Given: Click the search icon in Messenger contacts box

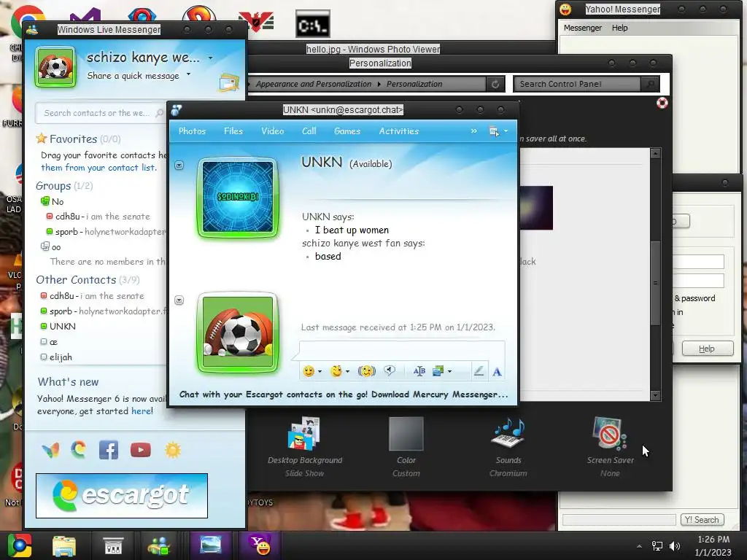Looking at the screenshot, I should (x=160, y=113).
